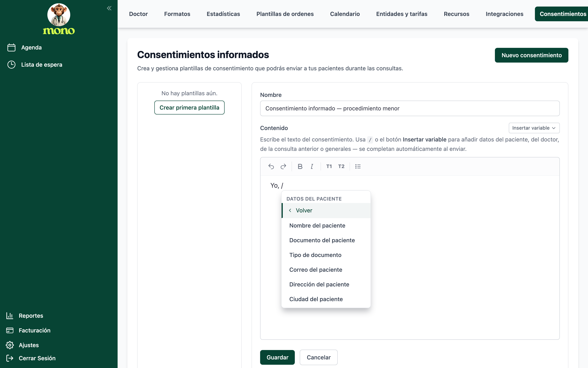The height and width of the screenshot is (368, 588).
Task: Select Documento del paciente variable
Action: [326, 240]
